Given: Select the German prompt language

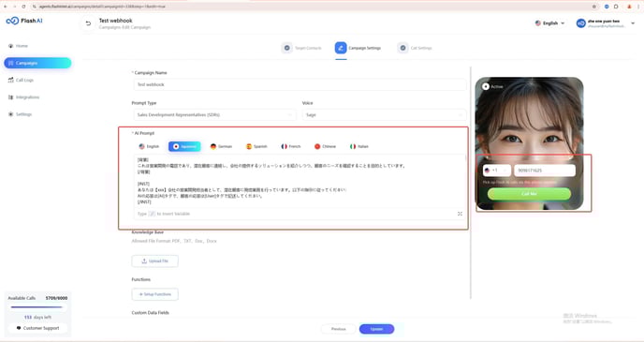Looking at the screenshot, I should (221, 146).
